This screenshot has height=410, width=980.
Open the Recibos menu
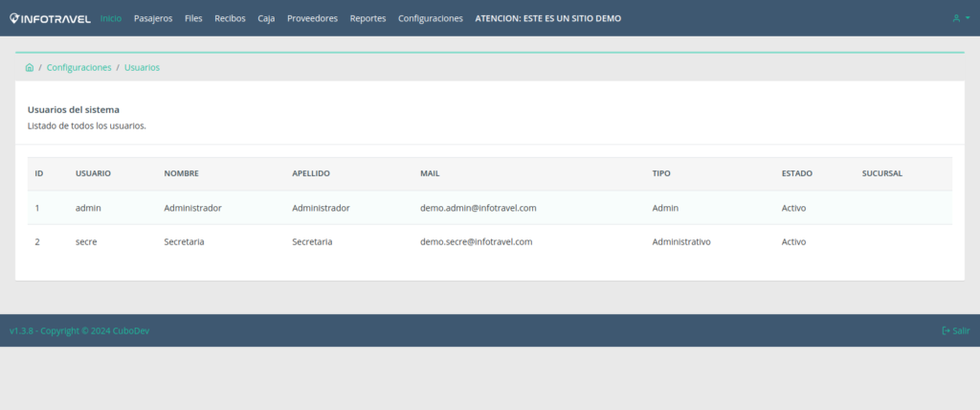pos(230,19)
